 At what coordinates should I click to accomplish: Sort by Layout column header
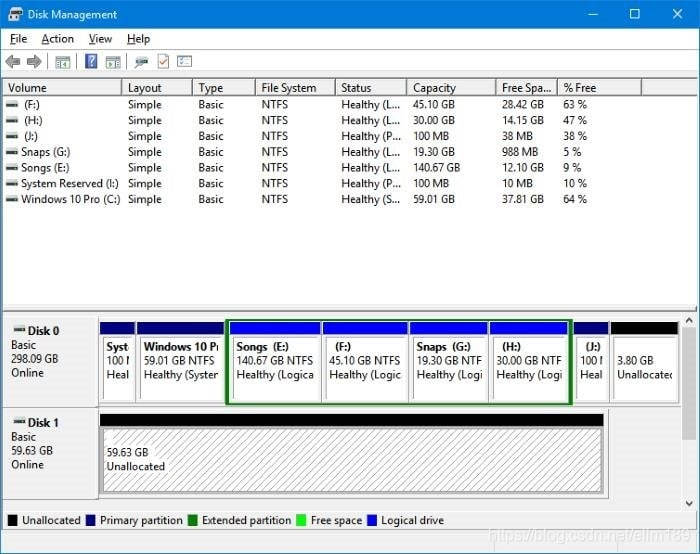[x=157, y=87]
